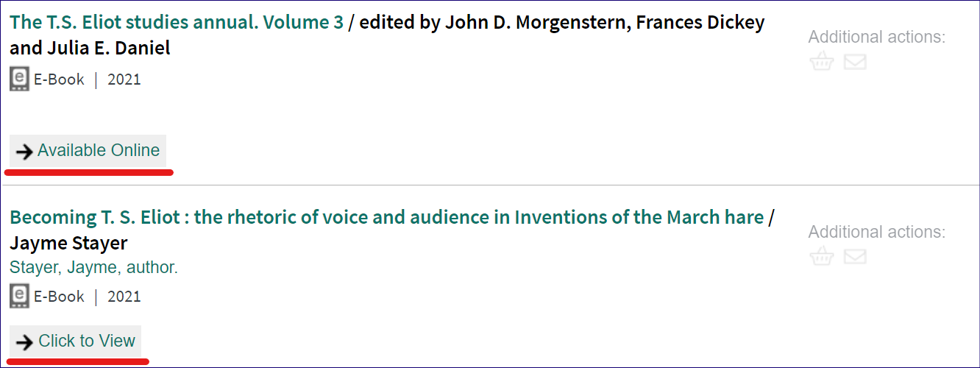Open the Available Online link
This screenshot has width=980, height=368.
click(x=99, y=150)
